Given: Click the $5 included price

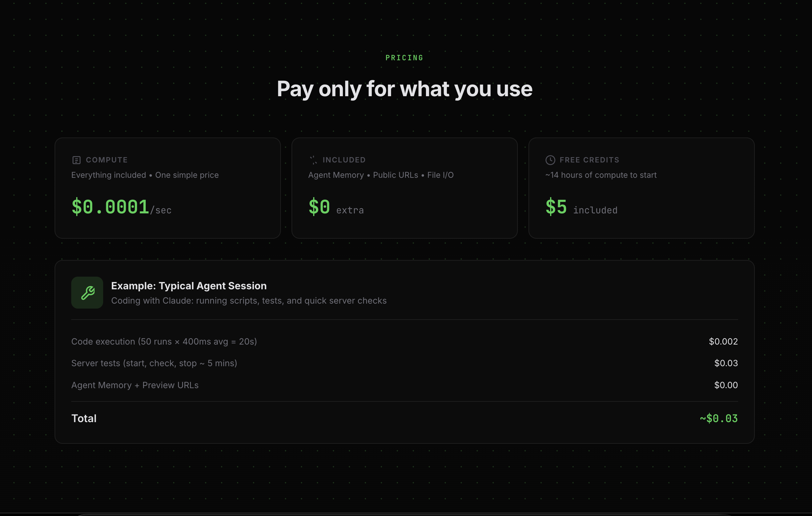Looking at the screenshot, I should [581, 207].
